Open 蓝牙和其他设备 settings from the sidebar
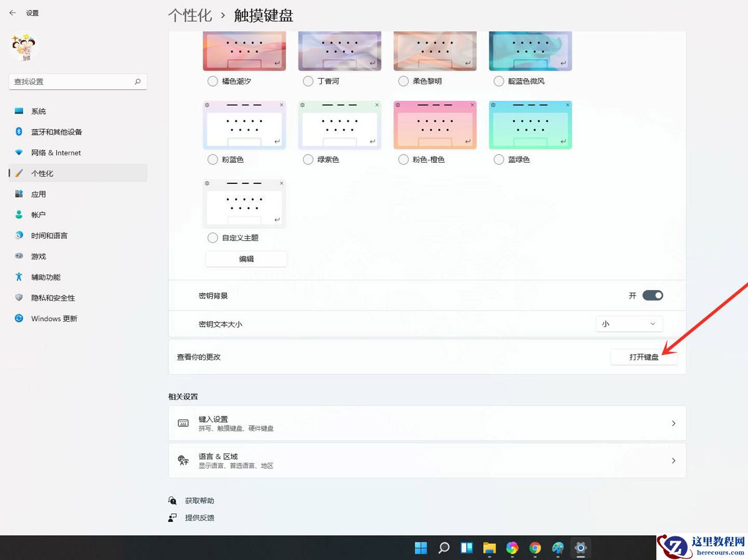 click(x=56, y=132)
